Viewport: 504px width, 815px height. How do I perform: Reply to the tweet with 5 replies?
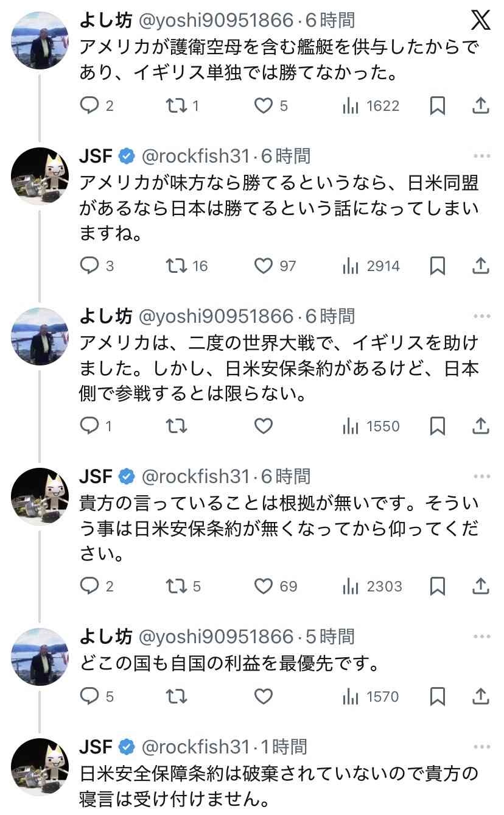tap(90, 696)
